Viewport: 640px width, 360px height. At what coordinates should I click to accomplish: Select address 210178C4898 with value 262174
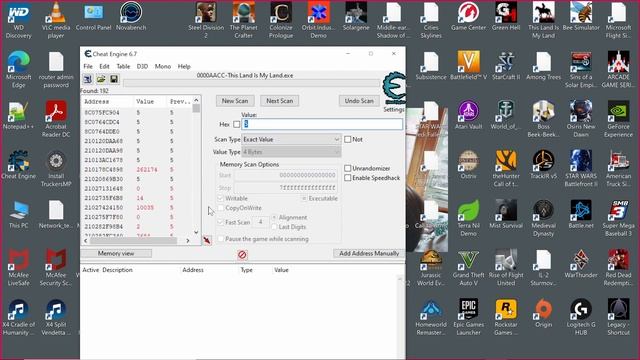pyautogui.click(x=137, y=169)
